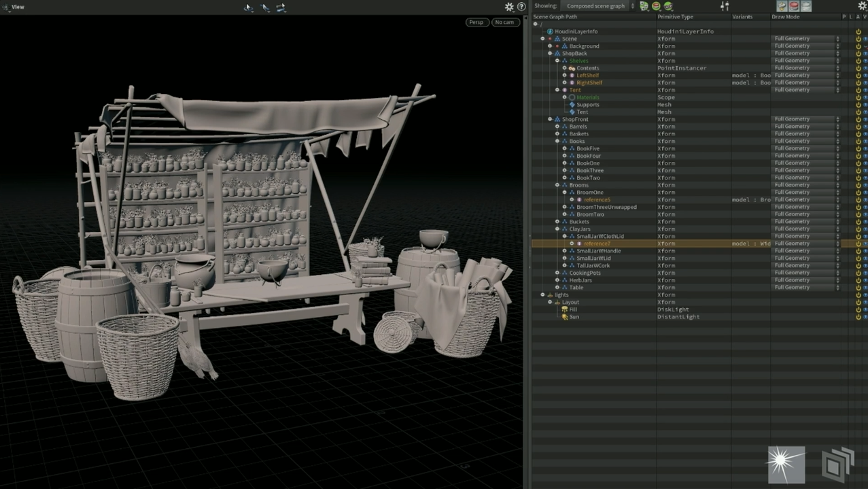
Task: Click the select tool icon in View toolbar
Action: pos(248,7)
